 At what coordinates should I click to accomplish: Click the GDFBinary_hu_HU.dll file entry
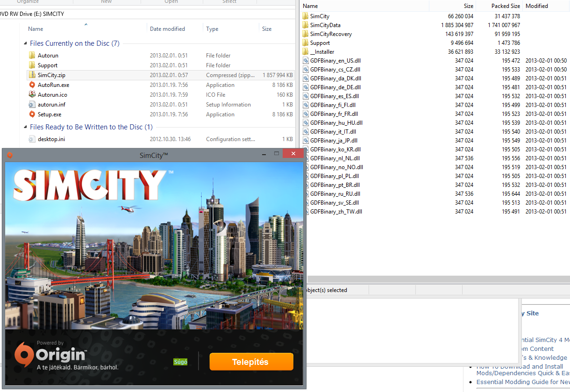click(336, 123)
